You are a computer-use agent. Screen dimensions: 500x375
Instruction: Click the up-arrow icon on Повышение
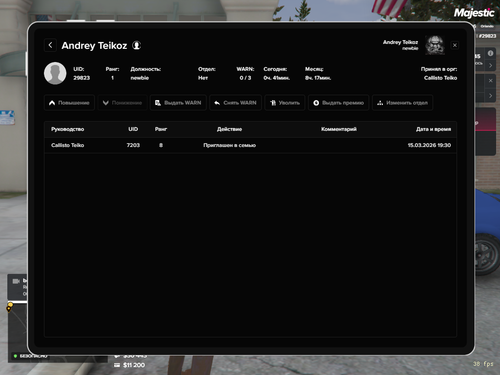[52, 103]
